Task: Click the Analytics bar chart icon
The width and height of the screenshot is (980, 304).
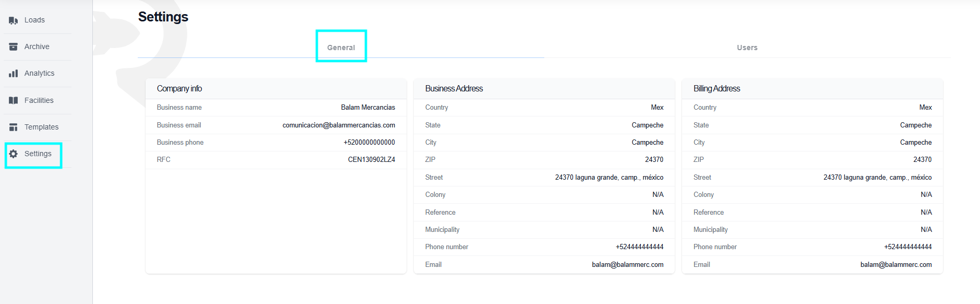Action: tap(14, 74)
